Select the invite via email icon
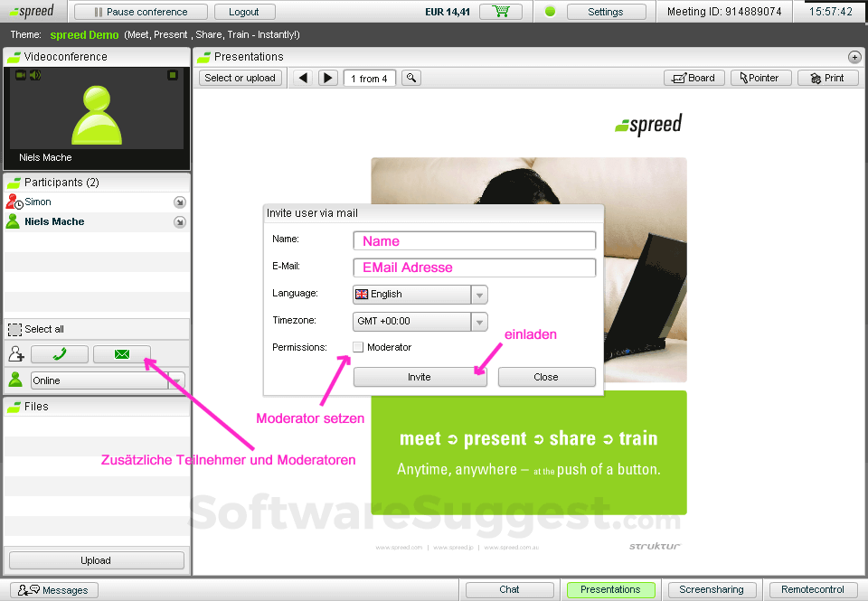 (x=121, y=353)
